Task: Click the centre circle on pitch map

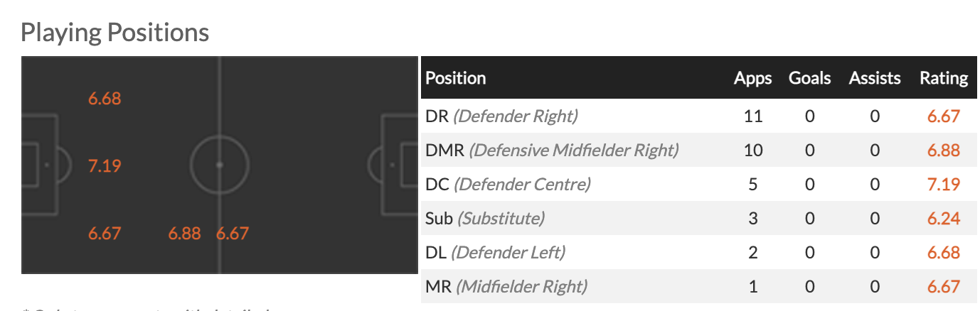Action: 219,164
